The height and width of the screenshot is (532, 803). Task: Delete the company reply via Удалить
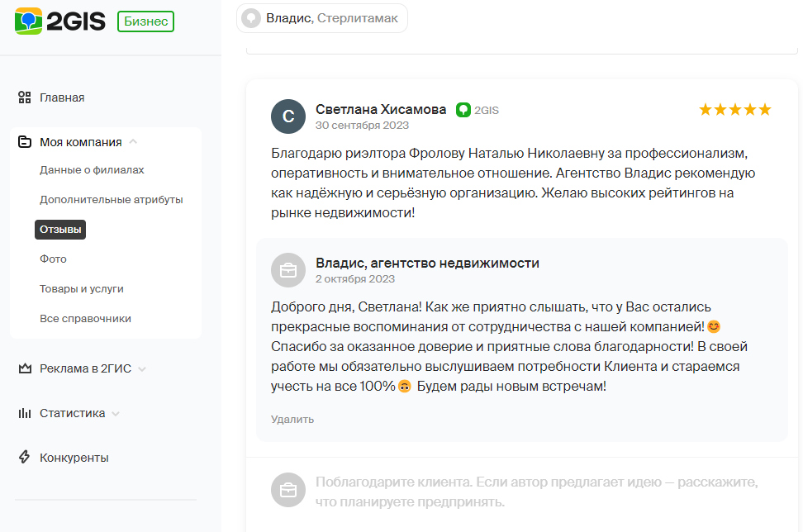[x=292, y=420]
